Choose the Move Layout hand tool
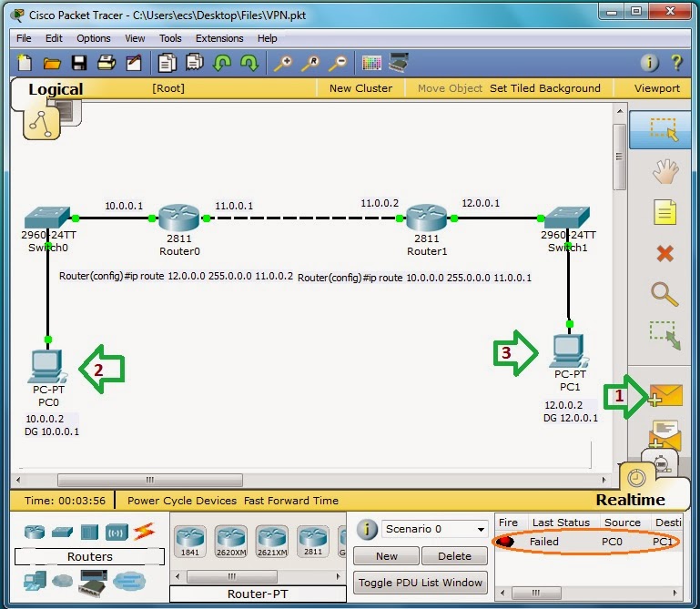700x609 pixels. [664, 171]
